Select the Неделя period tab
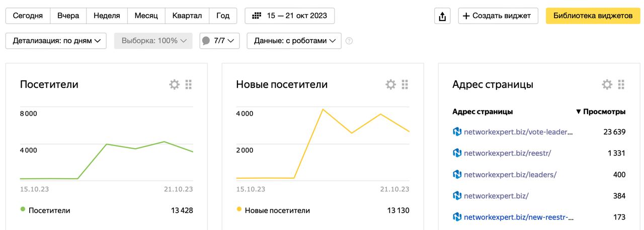The image size is (644, 230). pos(107,16)
